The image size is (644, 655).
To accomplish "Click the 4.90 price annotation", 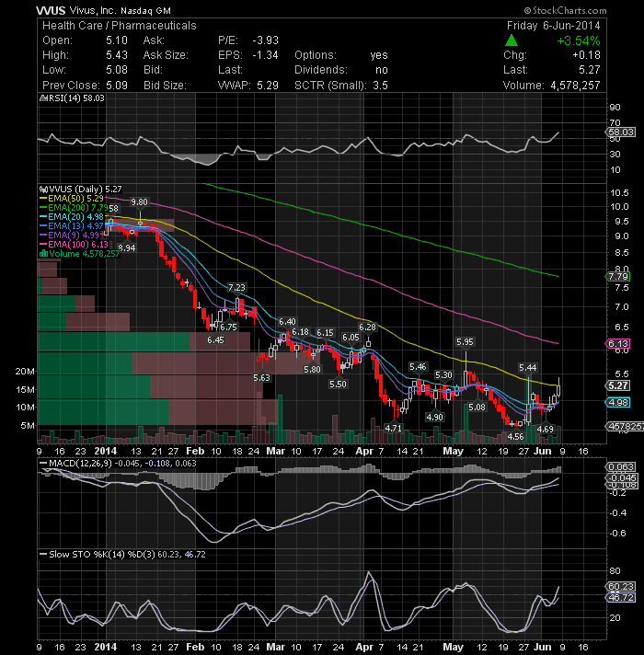I will [x=435, y=417].
